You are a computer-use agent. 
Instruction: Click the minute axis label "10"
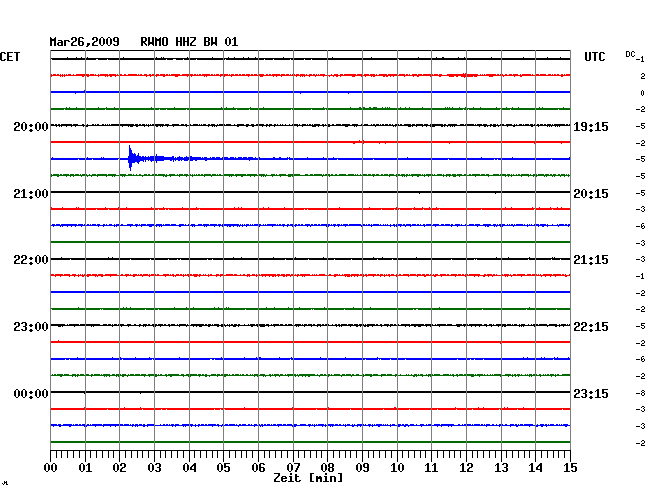pos(397,468)
